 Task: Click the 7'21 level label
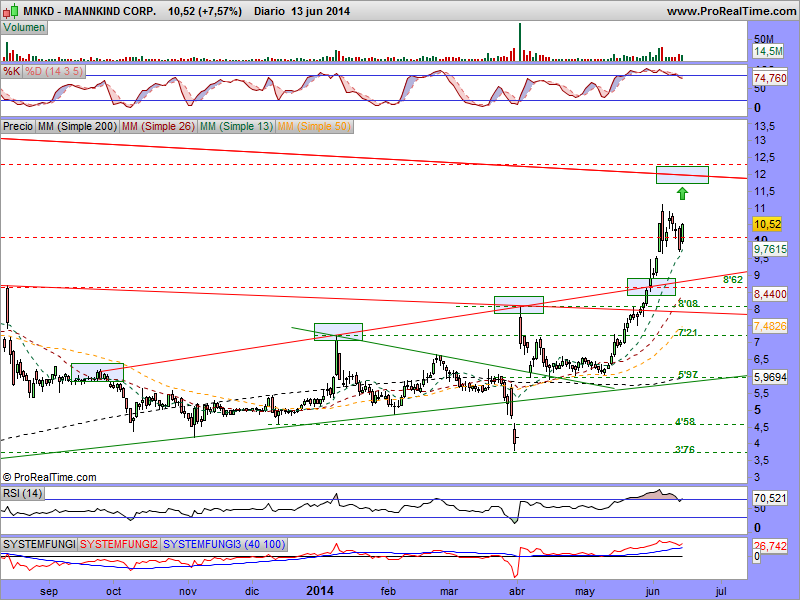[687, 333]
